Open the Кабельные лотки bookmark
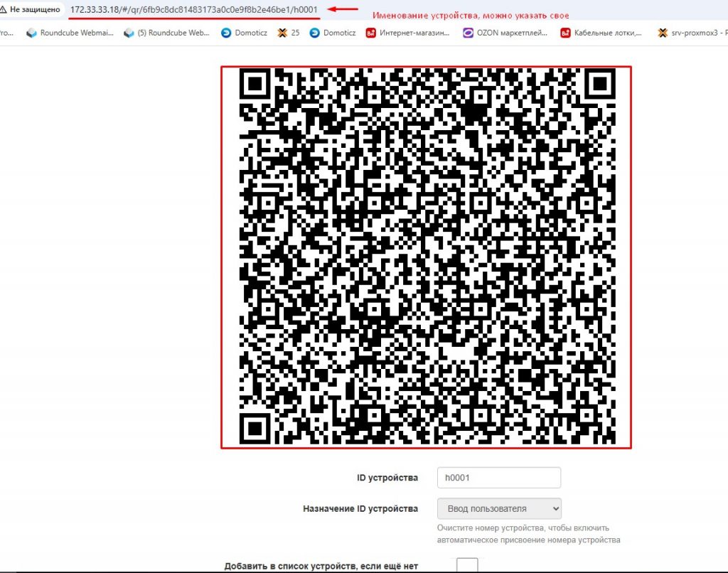 pyautogui.click(x=601, y=33)
